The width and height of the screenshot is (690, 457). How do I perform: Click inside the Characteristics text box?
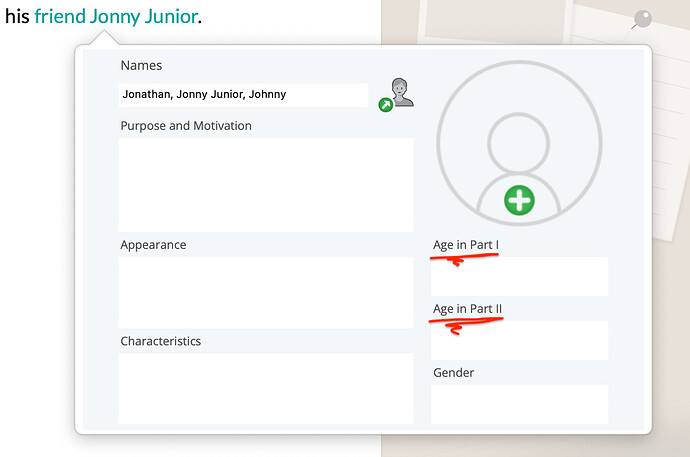[x=265, y=387]
